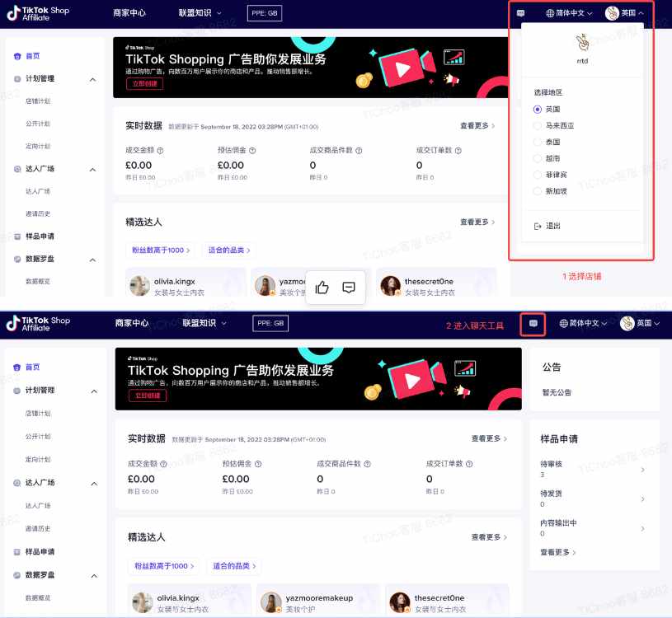
Task: Open the 联盟知识 dropdown in the upper screenshot
Action: point(200,13)
